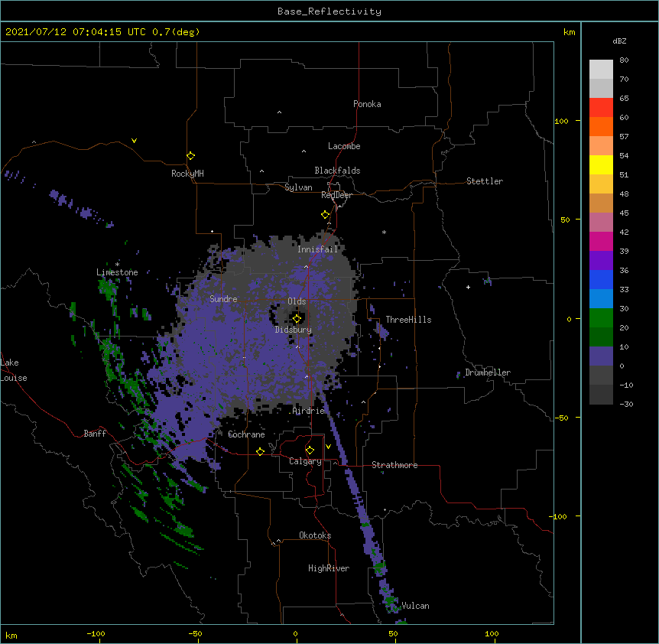Click the yellow diamond marker south of RedDeer
This screenshot has height=644, width=659.
pos(325,215)
